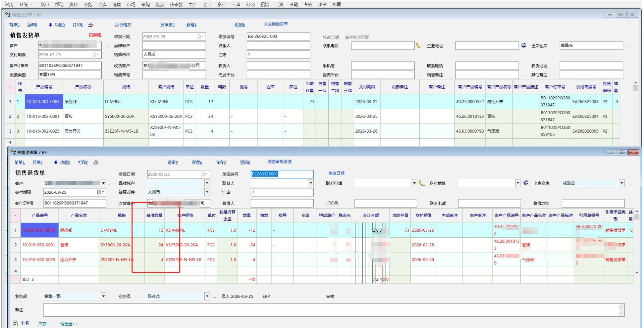
Task: Click the 功能 down-arrow icon in 销售退货单
Action: [x=56, y=162]
